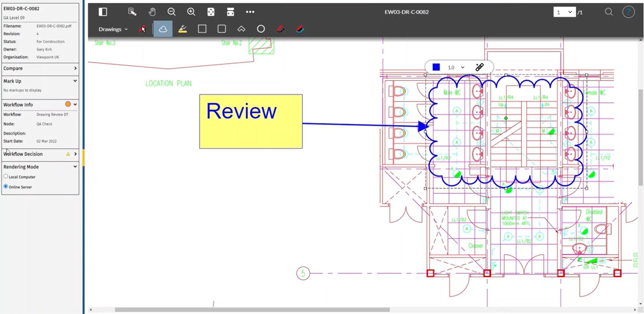
Task: Select the Local Computer rendering option
Action: 5,176
